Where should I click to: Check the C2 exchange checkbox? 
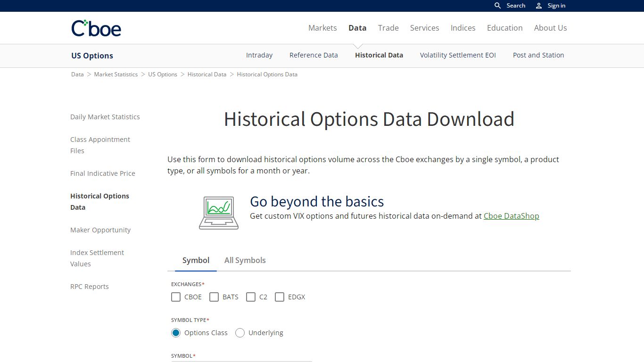point(251,297)
